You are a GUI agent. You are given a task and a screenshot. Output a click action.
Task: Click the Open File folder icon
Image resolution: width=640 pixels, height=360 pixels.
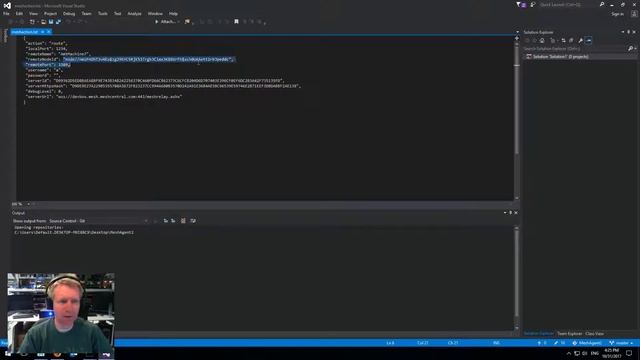tap(43, 22)
